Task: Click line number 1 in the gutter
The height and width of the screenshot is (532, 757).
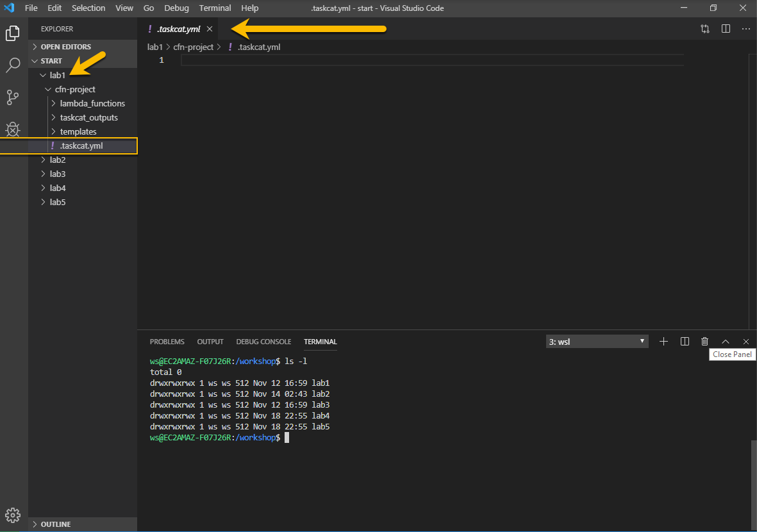Action: pyautogui.click(x=162, y=60)
